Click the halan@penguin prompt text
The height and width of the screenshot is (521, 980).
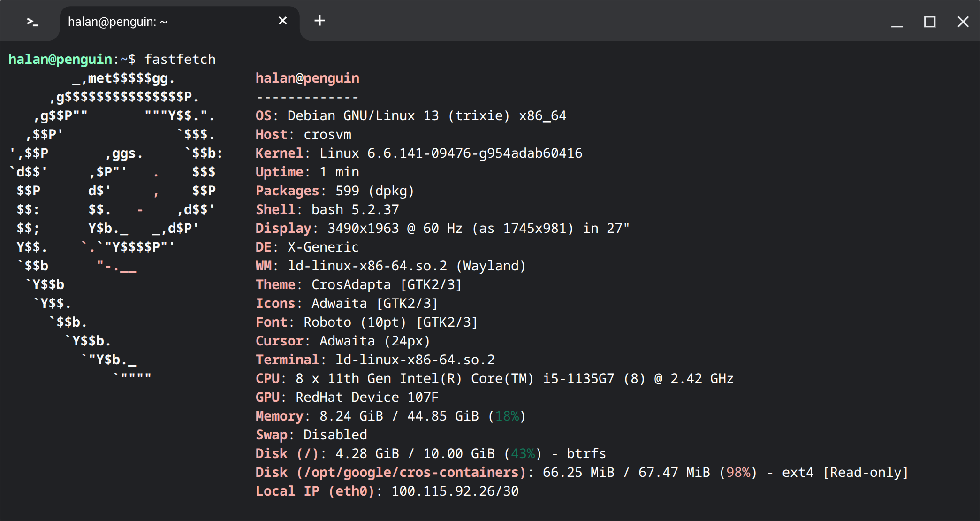pyautogui.click(x=60, y=59)
